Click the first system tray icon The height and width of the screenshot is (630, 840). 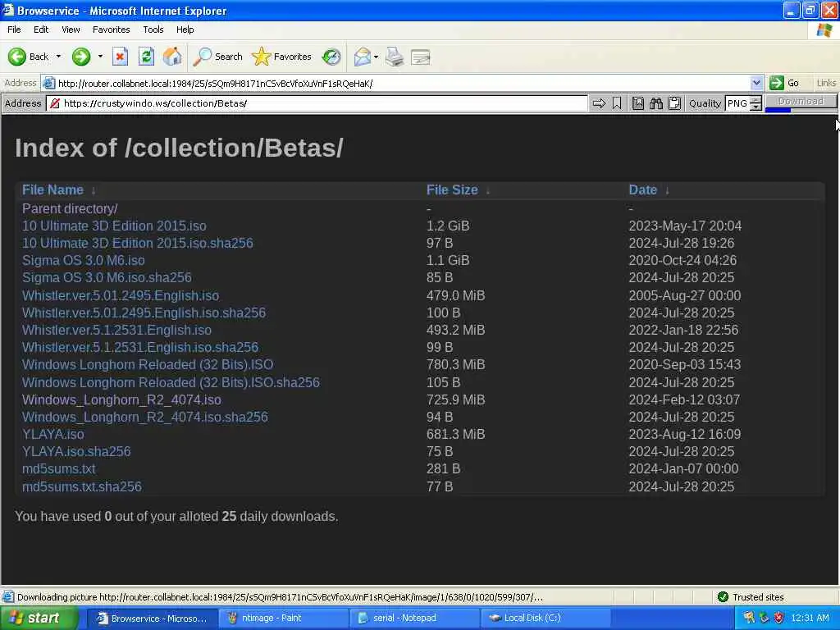point(749,618)
